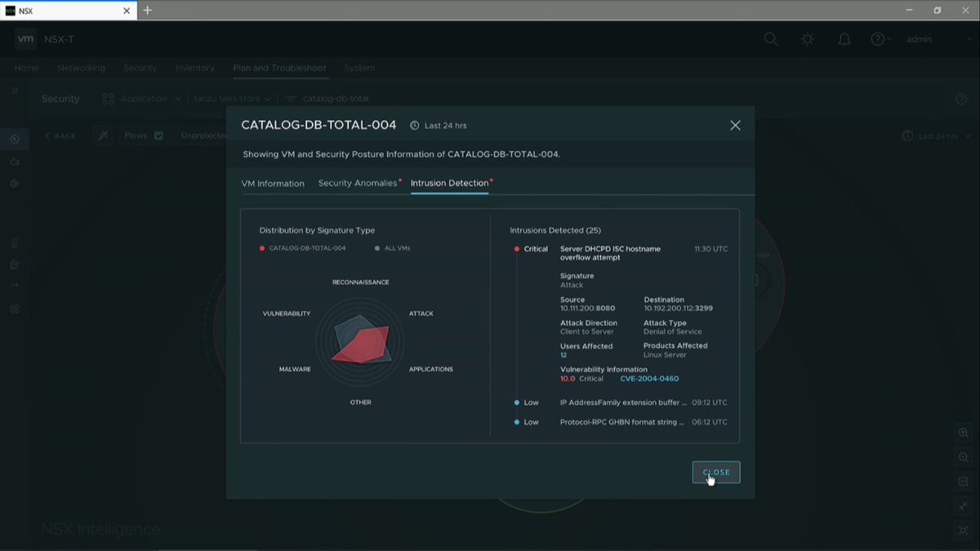The width and height of the screenshot is (980, 551).
Task: Select the NSX browser tab
Action: point(69,11)
